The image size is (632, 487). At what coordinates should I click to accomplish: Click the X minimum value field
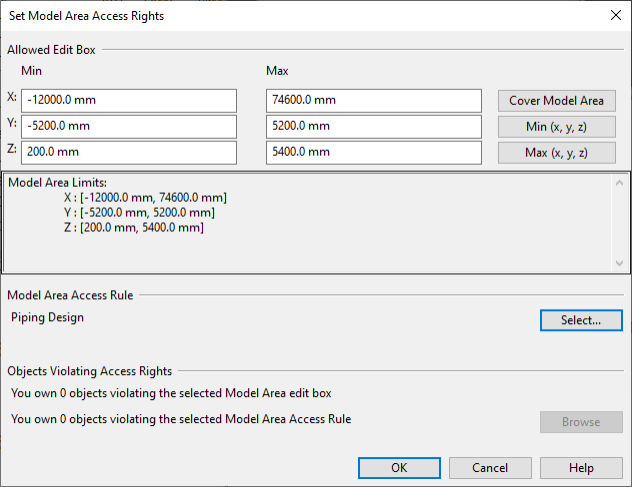128,101
